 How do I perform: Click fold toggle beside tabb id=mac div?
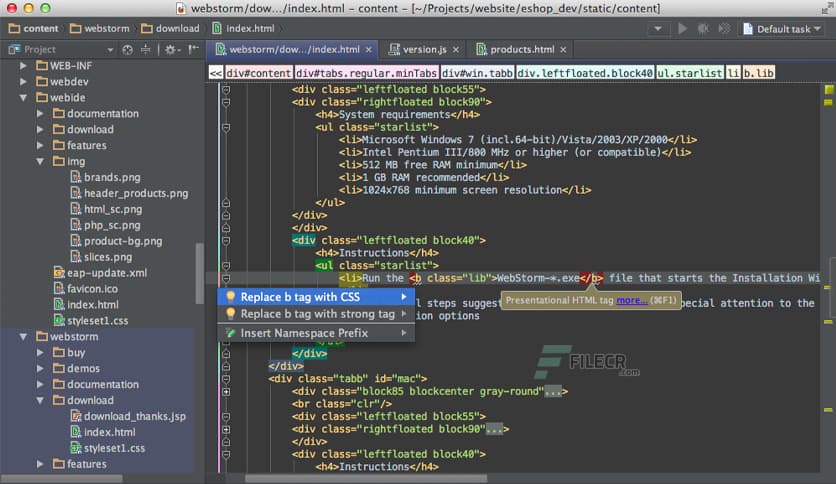click(x=226, y=379)
